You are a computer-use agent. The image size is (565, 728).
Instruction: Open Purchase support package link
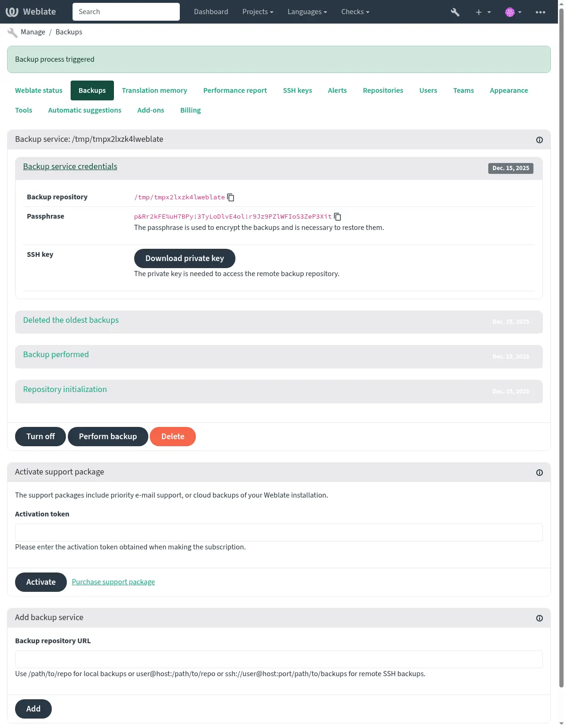click(113, 582)
